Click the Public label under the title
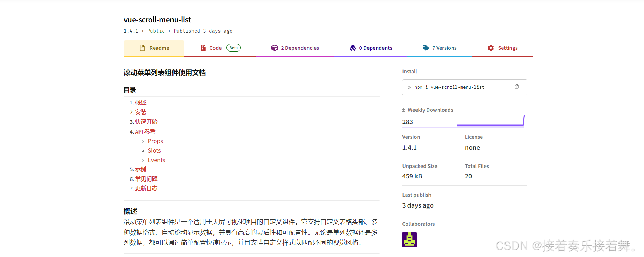The image size is (644, 257). (156, 31)
